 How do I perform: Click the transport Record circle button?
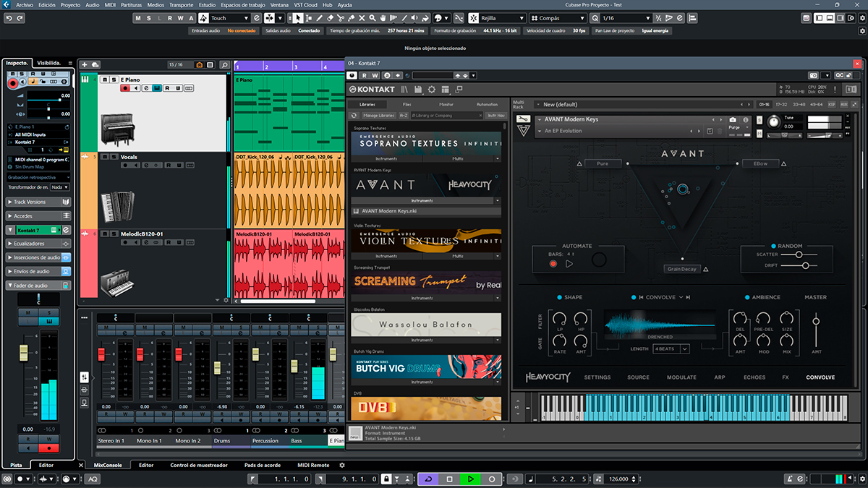(492, 479)
